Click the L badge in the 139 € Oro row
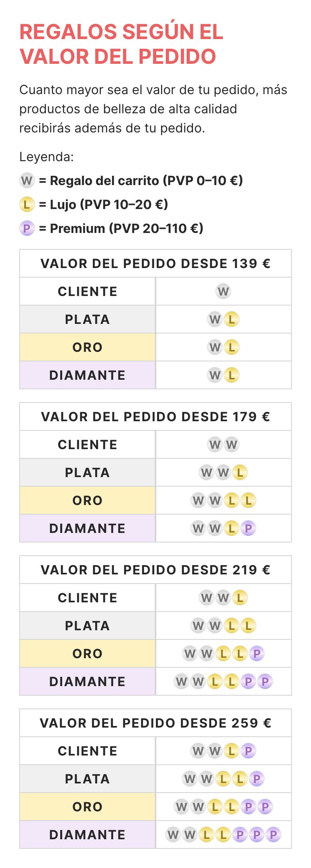311x868 pixels. point(232,347)
